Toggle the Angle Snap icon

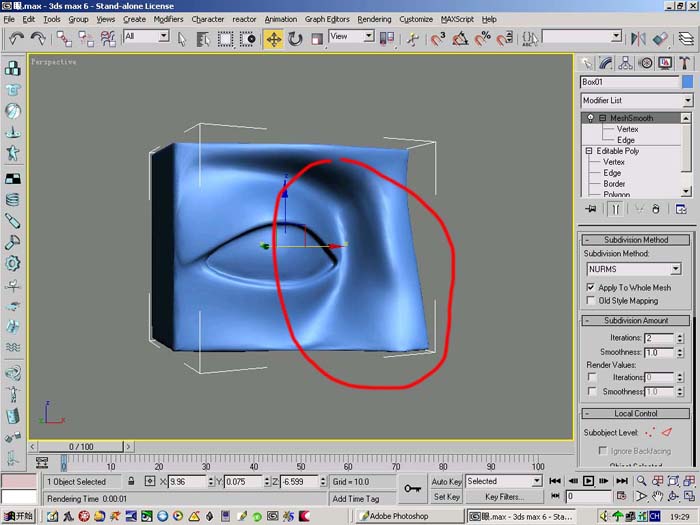coord(460,39)
